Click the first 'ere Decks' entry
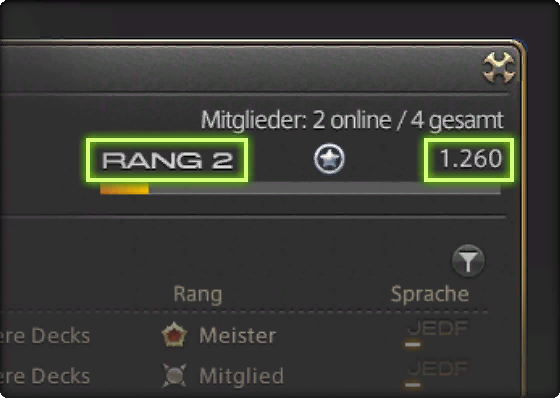This screenshot has width=560, height=400. click(x=45, y=336)
